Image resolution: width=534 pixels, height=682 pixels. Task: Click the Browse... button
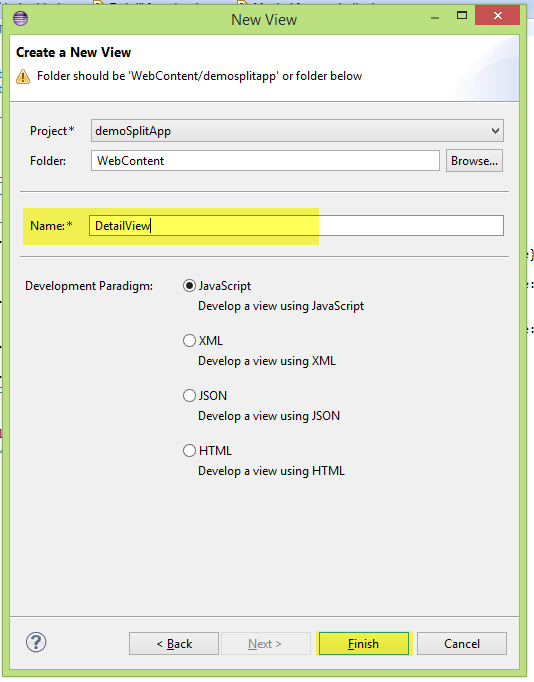(x=474, y=161)
